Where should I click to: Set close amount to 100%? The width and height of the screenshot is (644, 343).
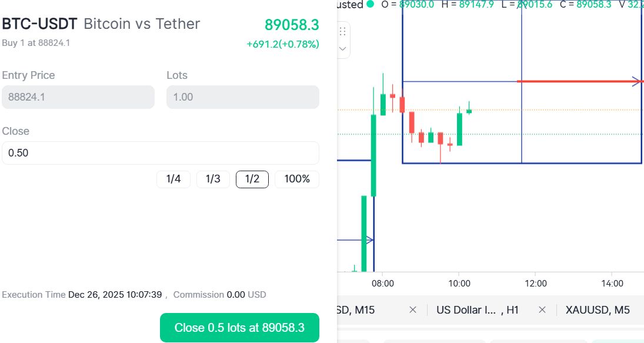coord(297,179)
